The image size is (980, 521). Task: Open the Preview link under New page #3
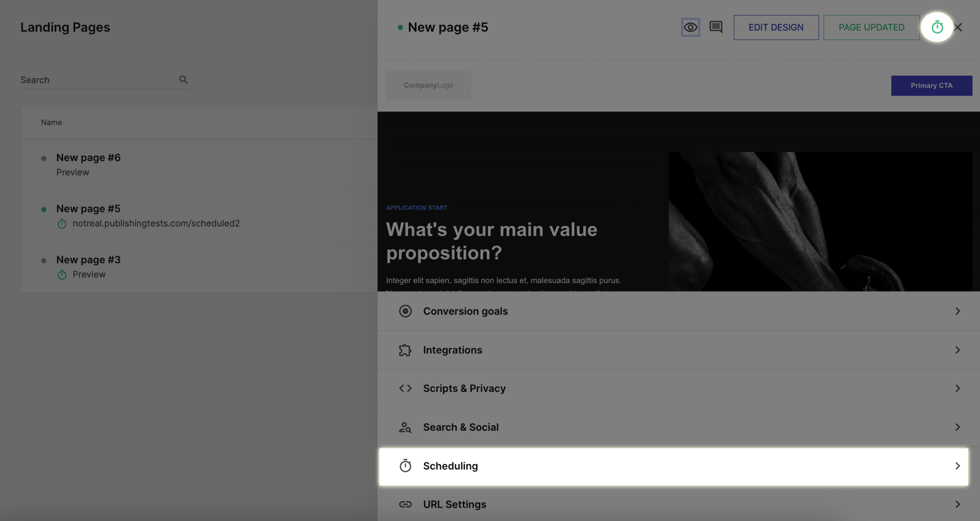coord(89,274)
